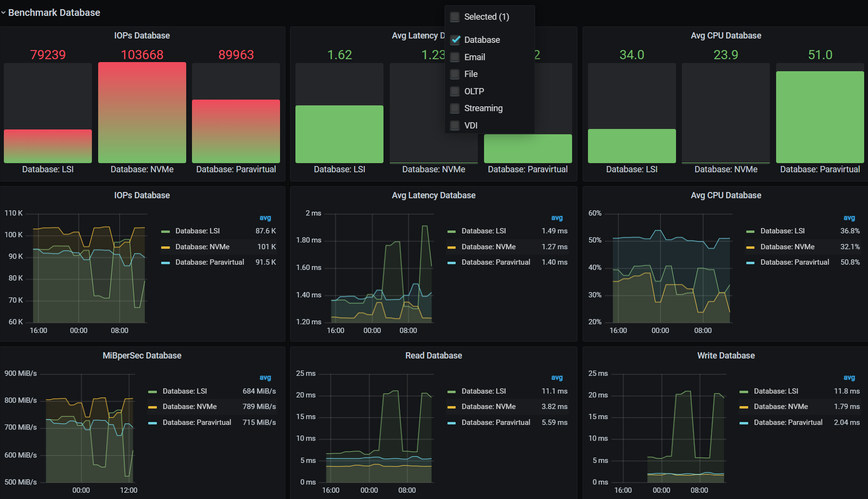The image size is (868, 499).
Task: Click Database: LSI color marker in Read Database legend
Action: 451,391
